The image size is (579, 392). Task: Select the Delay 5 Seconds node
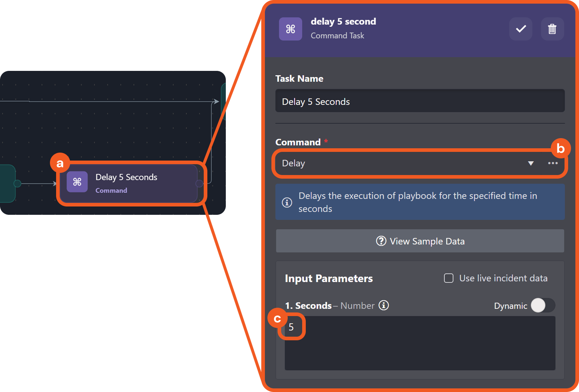click(x=141, y=183)
